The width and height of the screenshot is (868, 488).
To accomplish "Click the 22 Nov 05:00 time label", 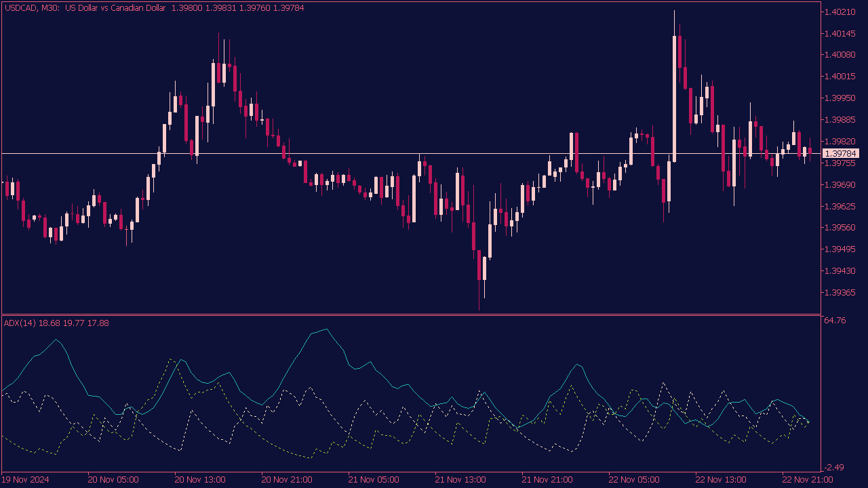I will (x=634, y=479).
